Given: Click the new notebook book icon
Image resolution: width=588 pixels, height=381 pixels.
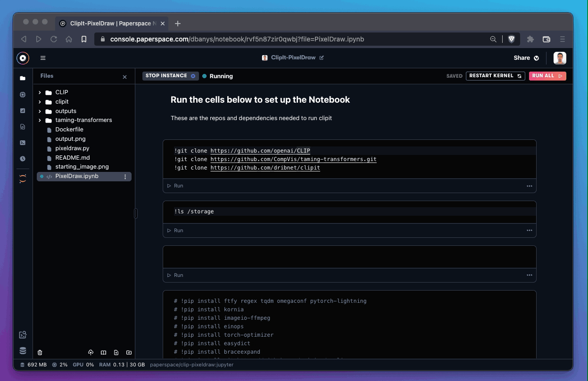Looking at the screenshot, I should 103,353.
